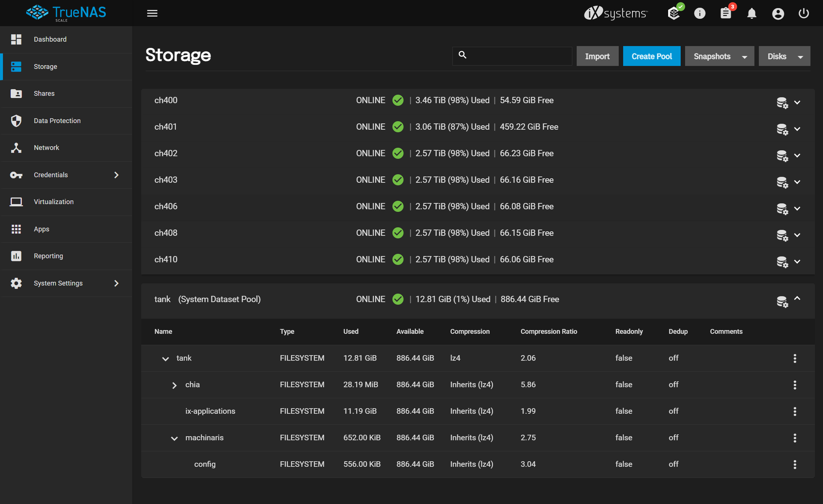Open the task manager clipboard icon
This screenshot has width=823, height=504.
click(x=726, y=13)
